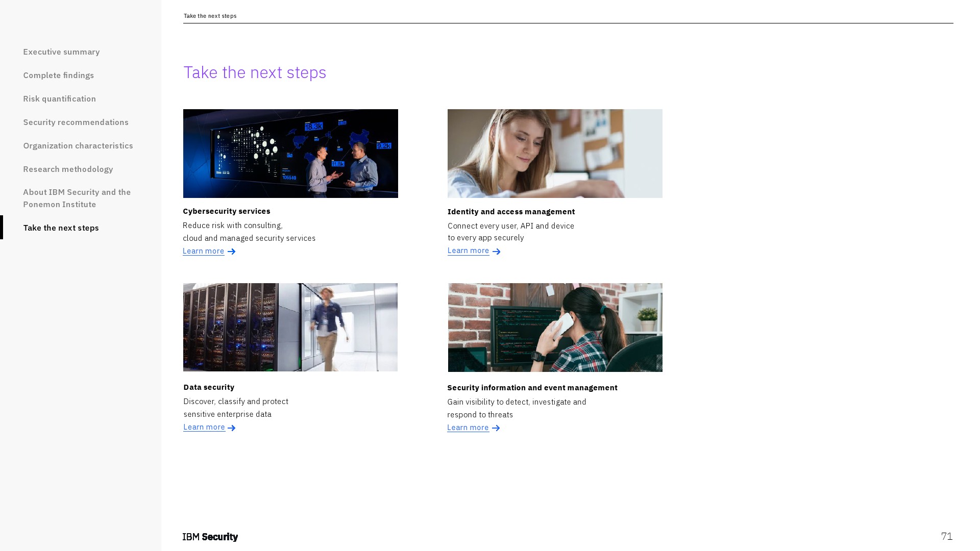Click Learn more link under Security information and event management
The width and height of the screenshot is (980, 551).
point(468,428)
